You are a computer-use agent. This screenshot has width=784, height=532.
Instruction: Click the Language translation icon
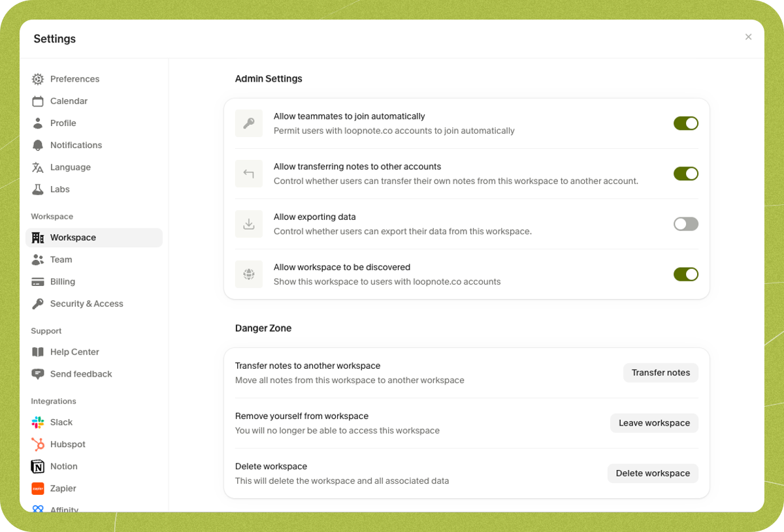(37, 167)
